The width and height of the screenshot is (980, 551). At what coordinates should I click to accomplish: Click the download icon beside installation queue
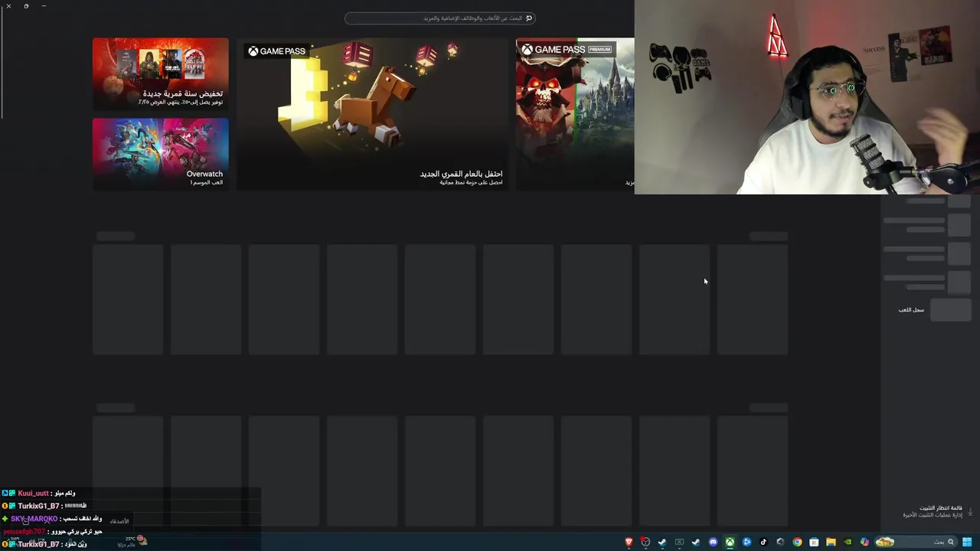pos(970,511)
